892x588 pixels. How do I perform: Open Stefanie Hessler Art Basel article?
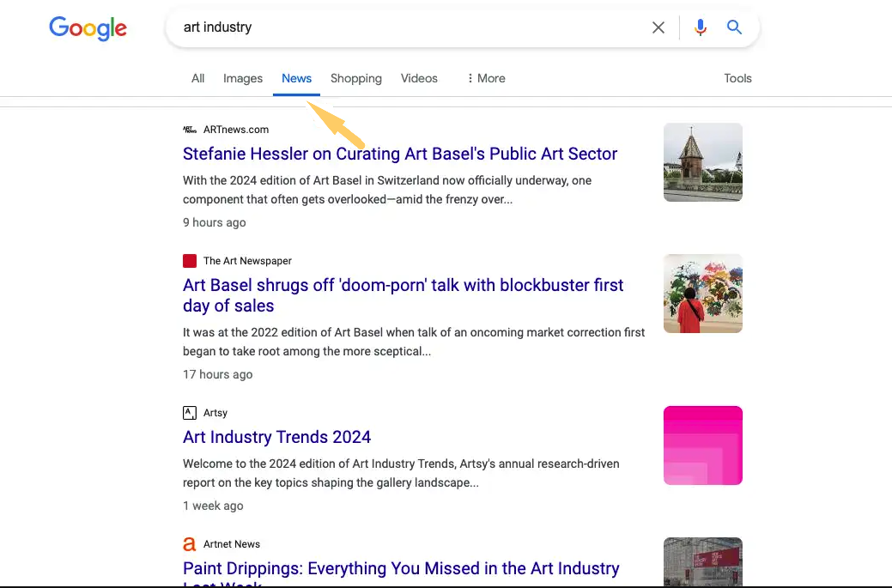click(400, 155)
